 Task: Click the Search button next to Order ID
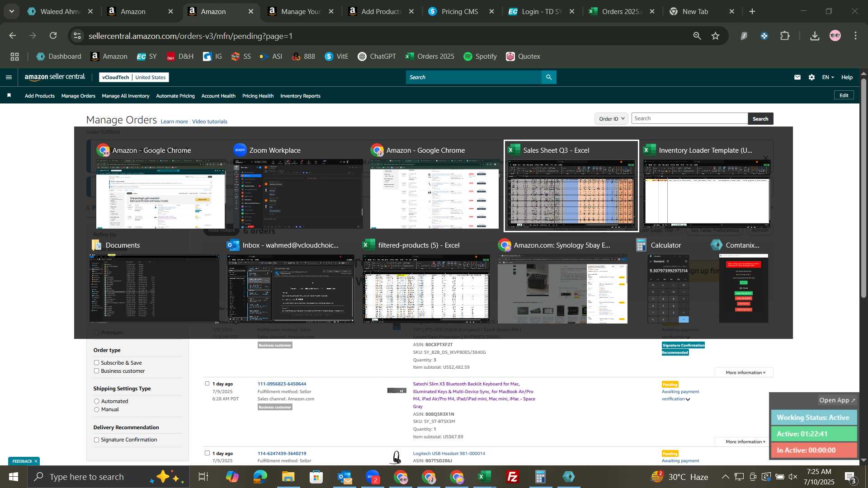tap(760, 119)
